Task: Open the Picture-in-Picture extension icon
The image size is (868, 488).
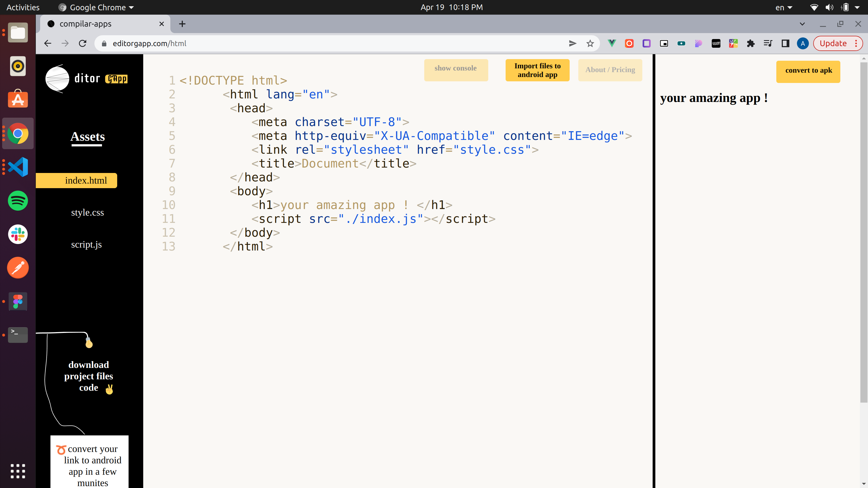Action: (664, 43)
